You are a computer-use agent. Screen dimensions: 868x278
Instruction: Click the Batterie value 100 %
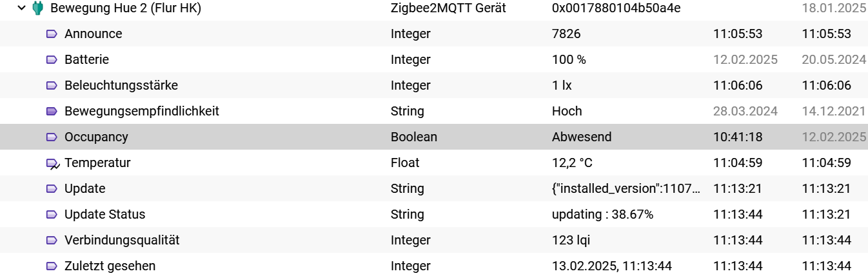[569, 59]
